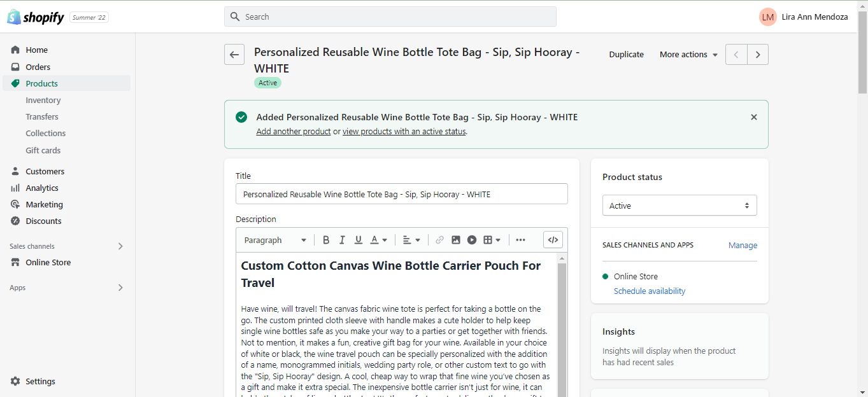
Task: Go back using the arrow button
Action: [x=234, y=55]
